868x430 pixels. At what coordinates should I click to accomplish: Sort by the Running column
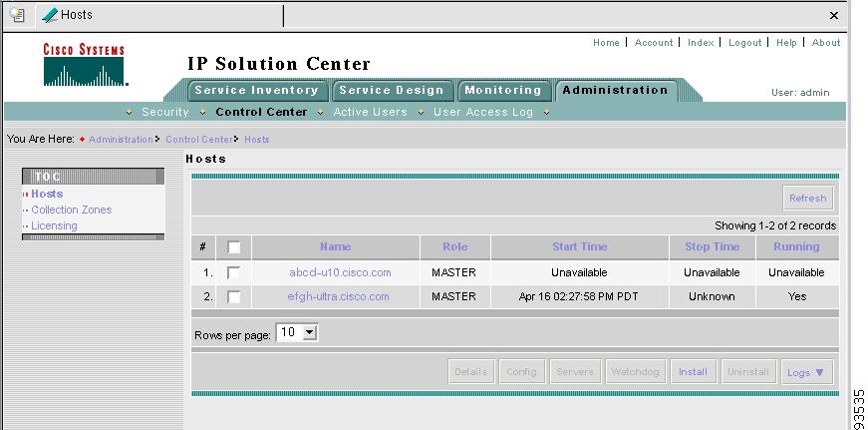tap(796, 247)
